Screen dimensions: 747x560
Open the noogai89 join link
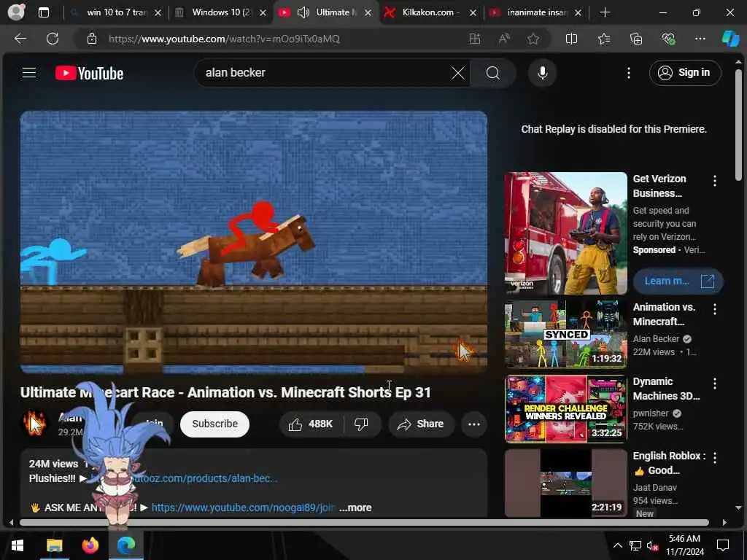coord(243,507)
